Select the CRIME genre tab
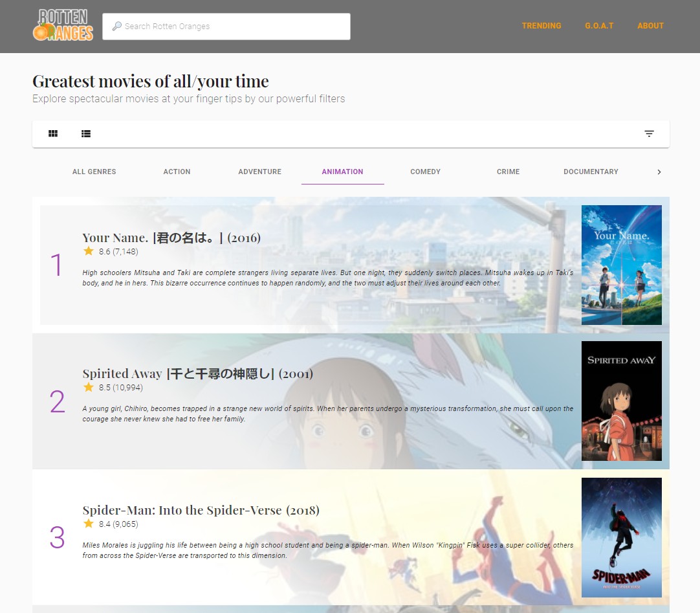The width and height of the screenshot is (700, 613). point(508,172)
